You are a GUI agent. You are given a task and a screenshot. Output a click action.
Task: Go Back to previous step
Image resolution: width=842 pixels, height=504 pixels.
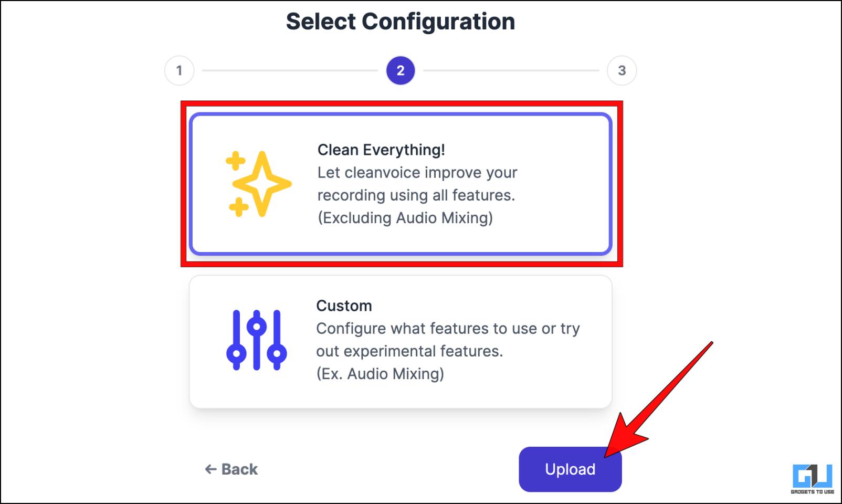point(231,469)
